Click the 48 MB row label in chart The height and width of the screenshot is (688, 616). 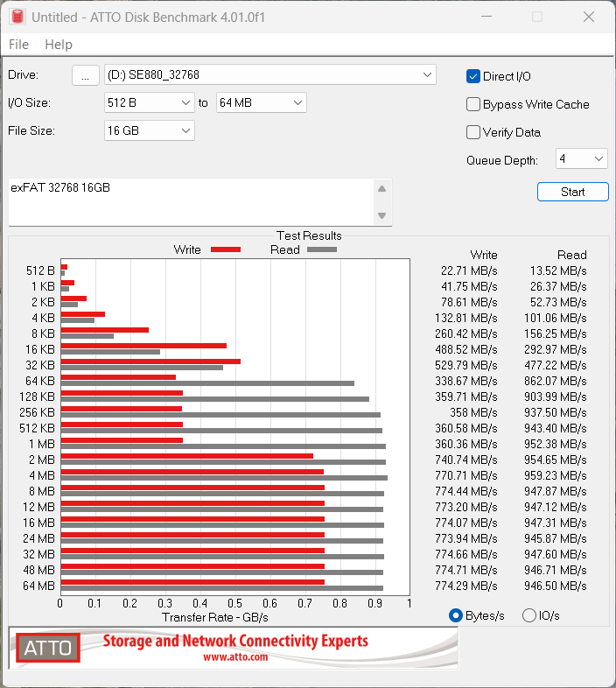(38, 570)
